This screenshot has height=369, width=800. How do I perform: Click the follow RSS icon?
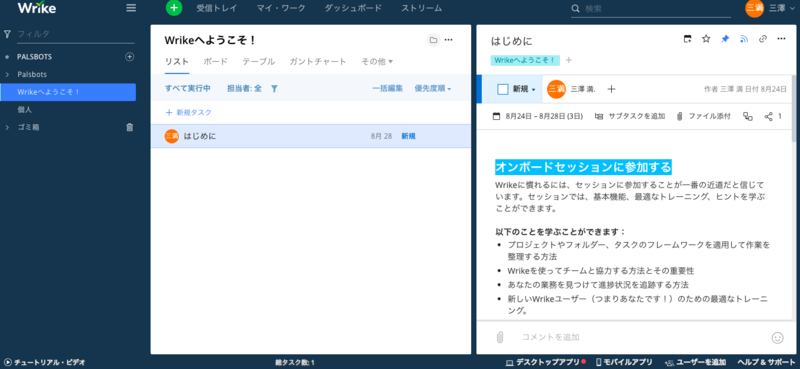pyautogui.click(x=743, y=39)
